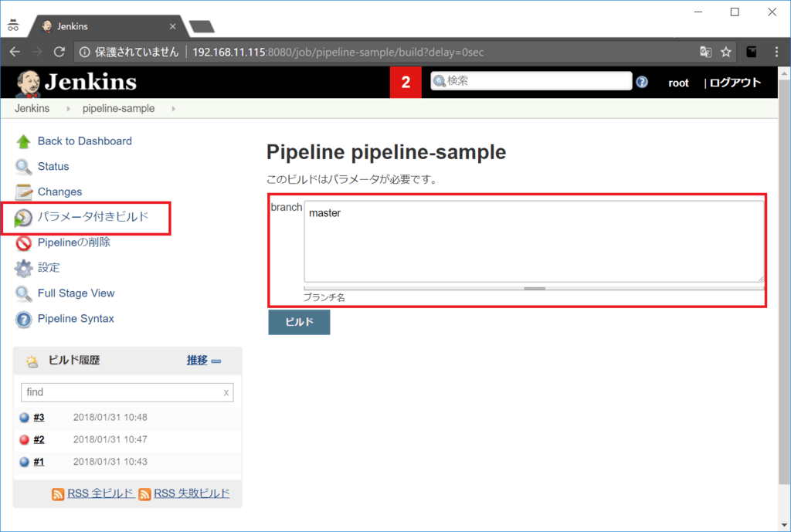Click the ビルド build button

coord(299,322)
